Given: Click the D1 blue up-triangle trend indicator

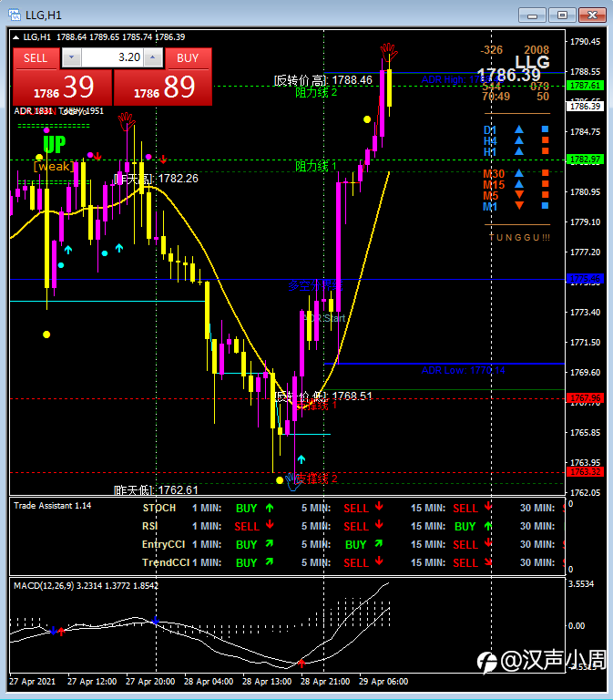Looking at the screenshot, I should [519, 129].
